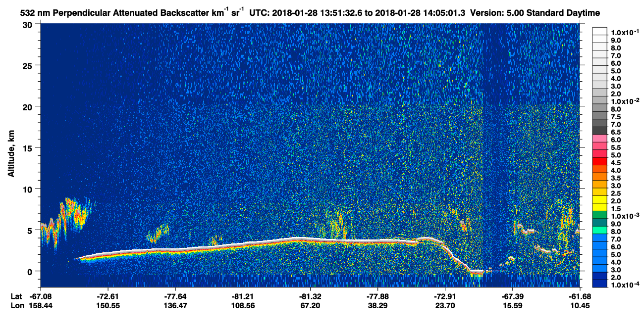Click the colorbar label "6.5"
644x330 pixels.
click(x=616, y=132)
